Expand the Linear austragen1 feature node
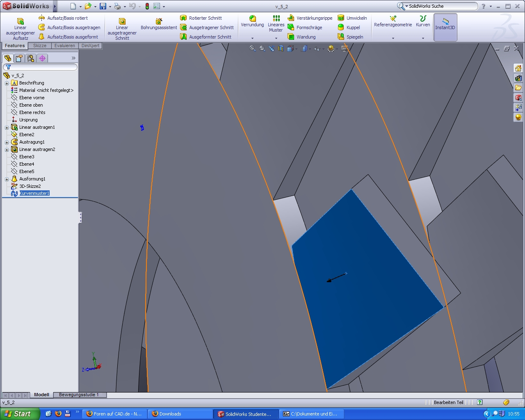This screenshot has width=525, height=420. click(x=7, y=128)
